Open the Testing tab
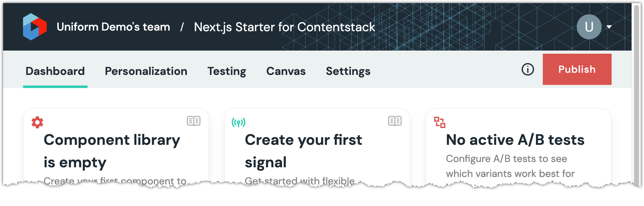This screenshot has width=644, height=206. coord(227,71)
